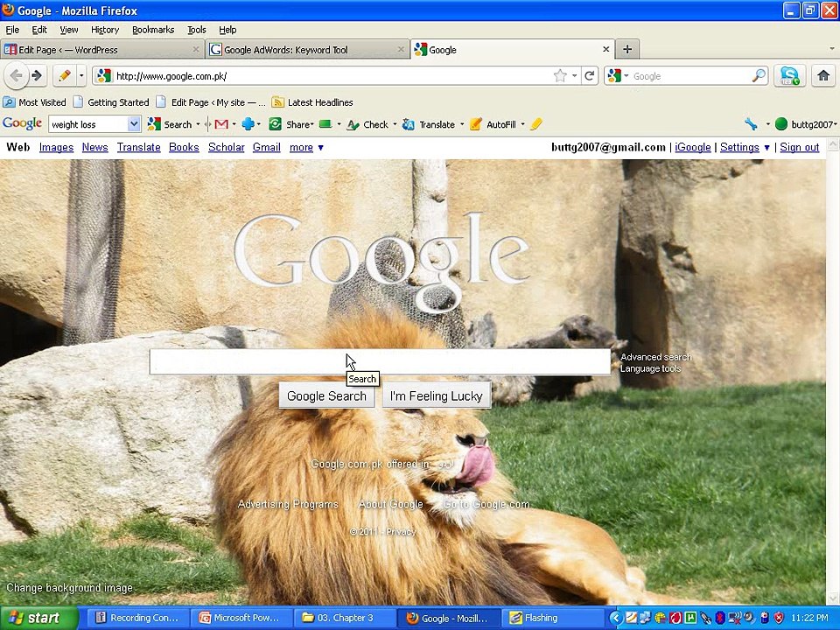Open the Translate toolbar dropdown arrow
Image resolution: width=840 pixels, height=630 pixels.
pos(461,124)
